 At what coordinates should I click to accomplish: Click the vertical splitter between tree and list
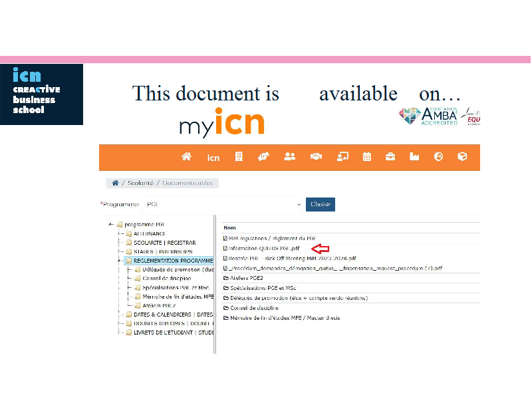215,285
